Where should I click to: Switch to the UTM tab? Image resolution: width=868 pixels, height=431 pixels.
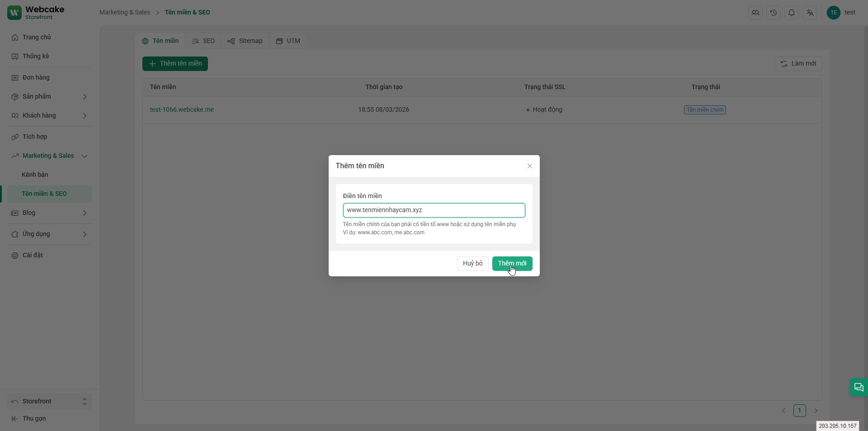288,41
